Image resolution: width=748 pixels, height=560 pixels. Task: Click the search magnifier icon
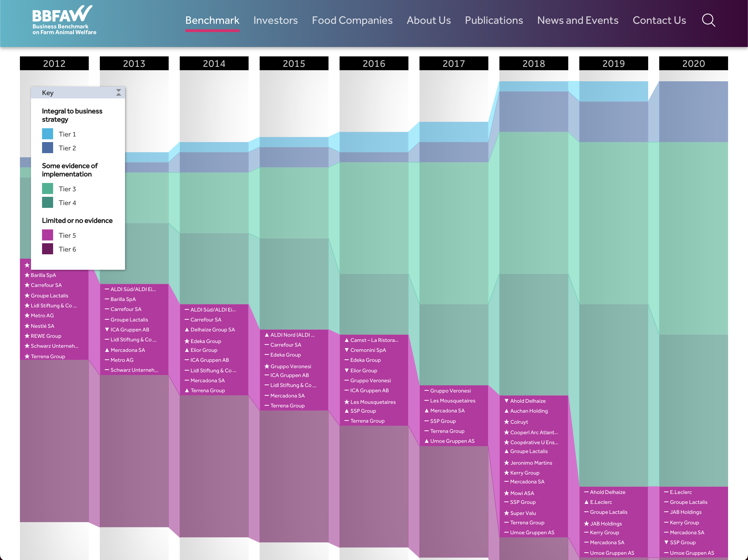coord(708,20)
